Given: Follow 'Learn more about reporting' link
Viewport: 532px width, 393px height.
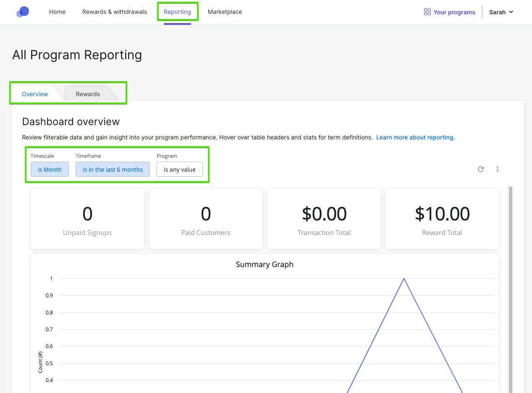Looking at the screenshot, I should (x=415, y=137).
